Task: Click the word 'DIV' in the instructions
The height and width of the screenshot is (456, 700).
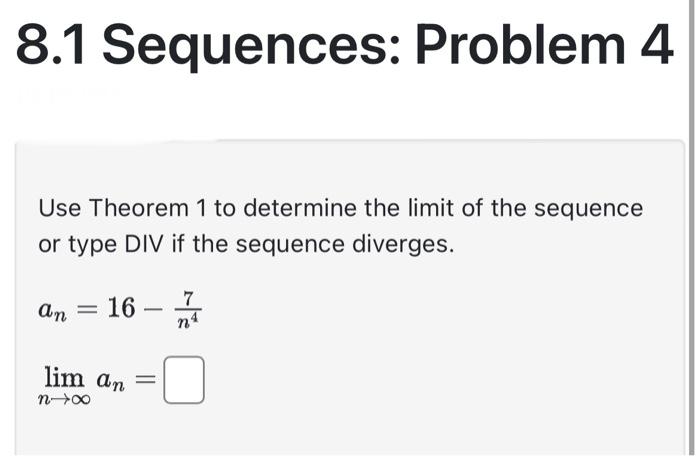Action: [144, 244]
